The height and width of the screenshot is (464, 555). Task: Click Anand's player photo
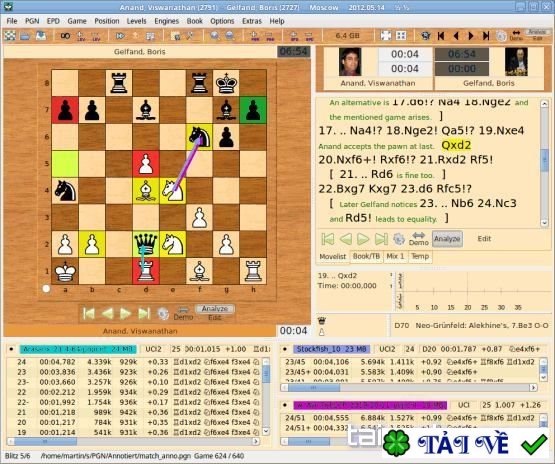click(350, 62)
